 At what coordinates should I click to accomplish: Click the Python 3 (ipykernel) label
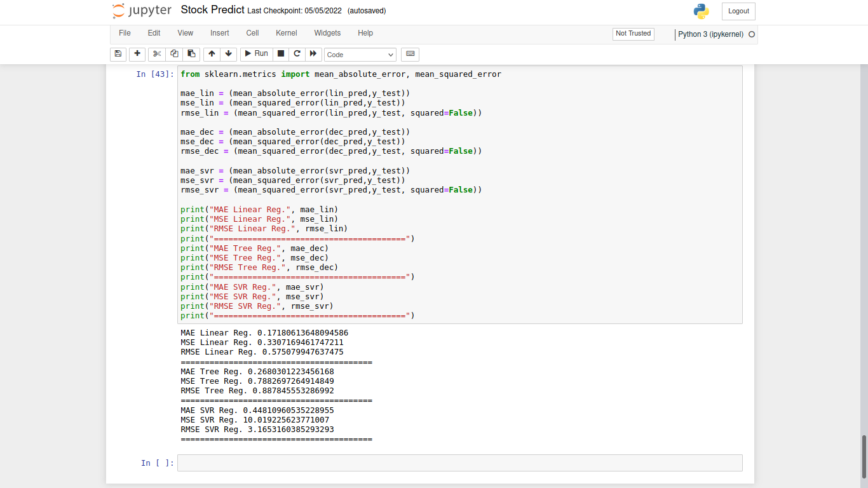710,34
